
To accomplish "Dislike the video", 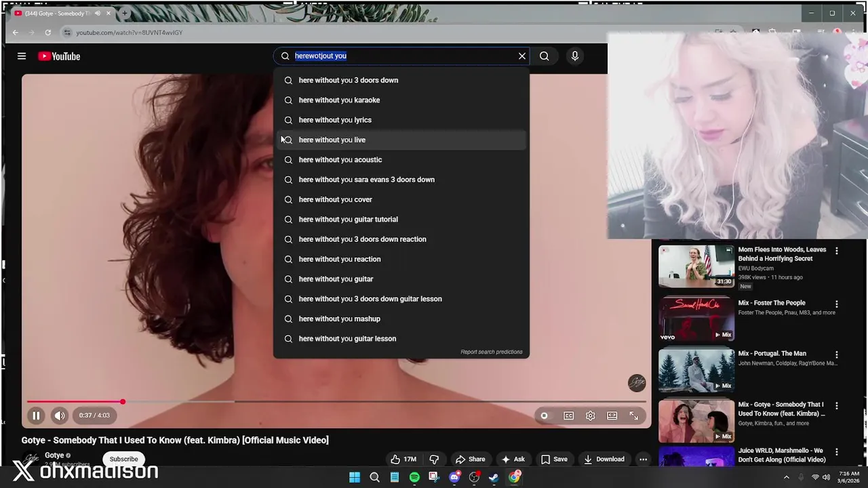I will tap(434, 459).
